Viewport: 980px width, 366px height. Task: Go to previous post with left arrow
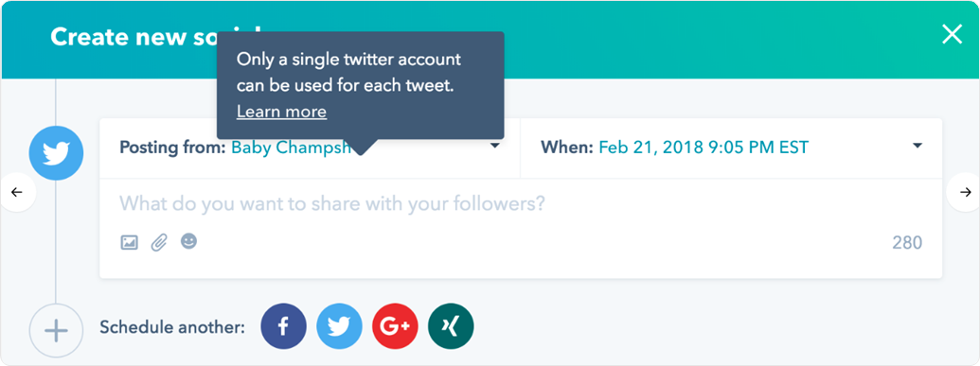[17, 192]
